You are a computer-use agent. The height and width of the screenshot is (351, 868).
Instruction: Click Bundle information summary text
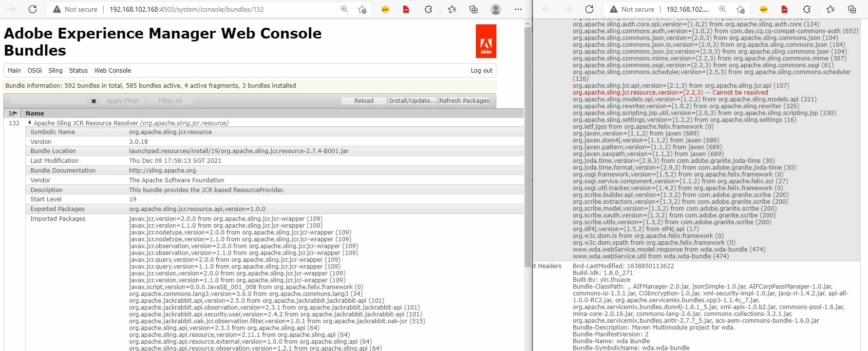click(151, 86)
